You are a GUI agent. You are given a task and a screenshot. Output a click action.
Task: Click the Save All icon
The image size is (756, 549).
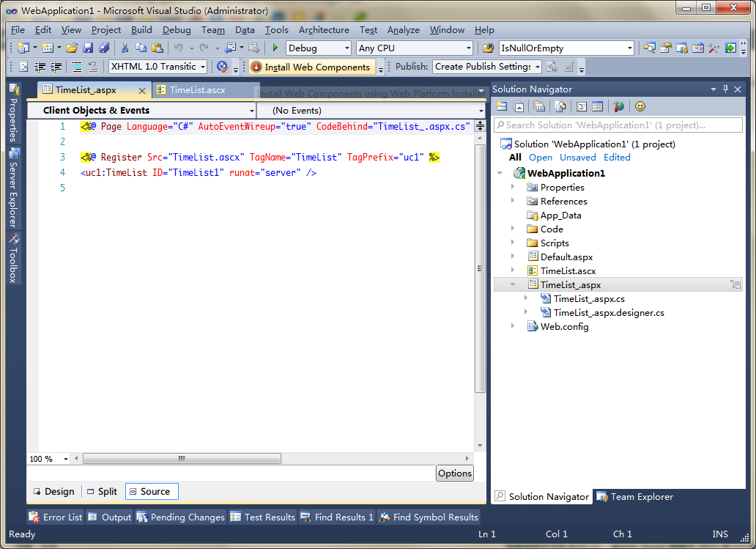(104, 48)
